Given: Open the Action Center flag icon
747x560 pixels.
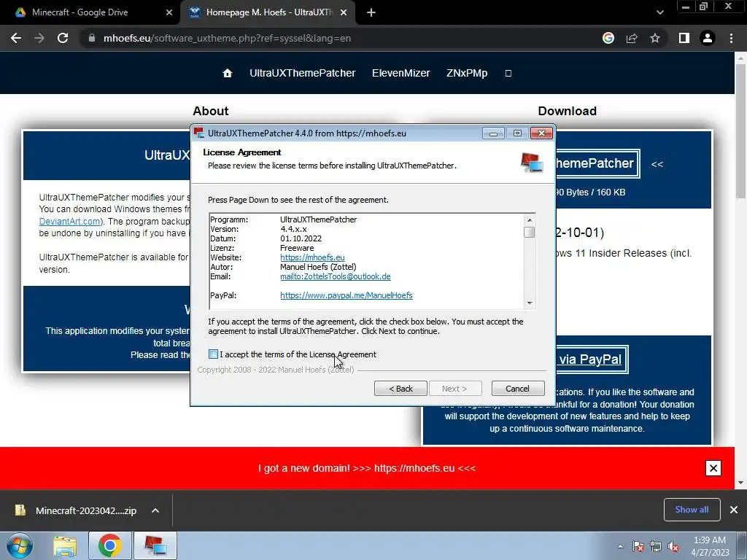Looking at the screenshot, I should tap(638, 547).
